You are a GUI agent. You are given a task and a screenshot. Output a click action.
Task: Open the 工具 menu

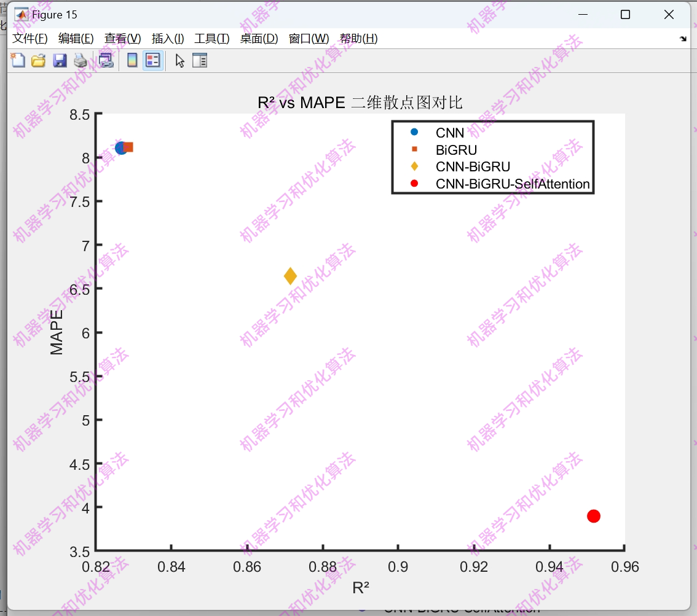211,38
